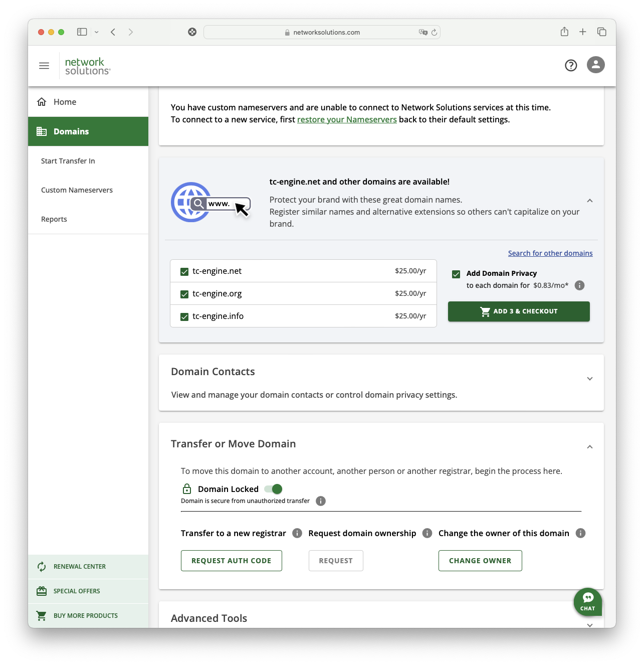Open Special Offers

tap(88, 591)
